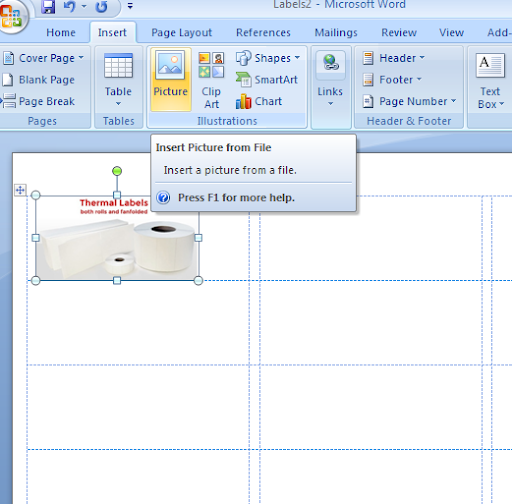Switch to the Mailings tab
Viewport: 512px width, 504px height.
pos(336,33)
